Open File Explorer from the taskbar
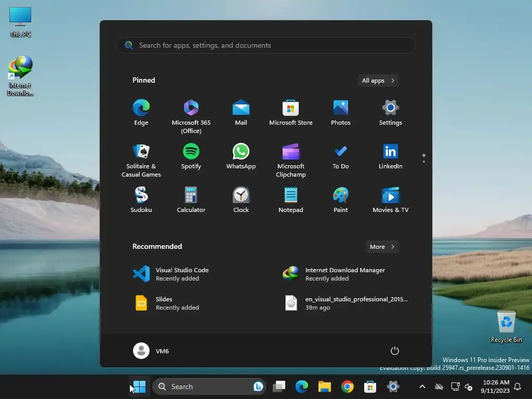Image resolution: width=532 pixels, height=399 pixels. (324, 387)
